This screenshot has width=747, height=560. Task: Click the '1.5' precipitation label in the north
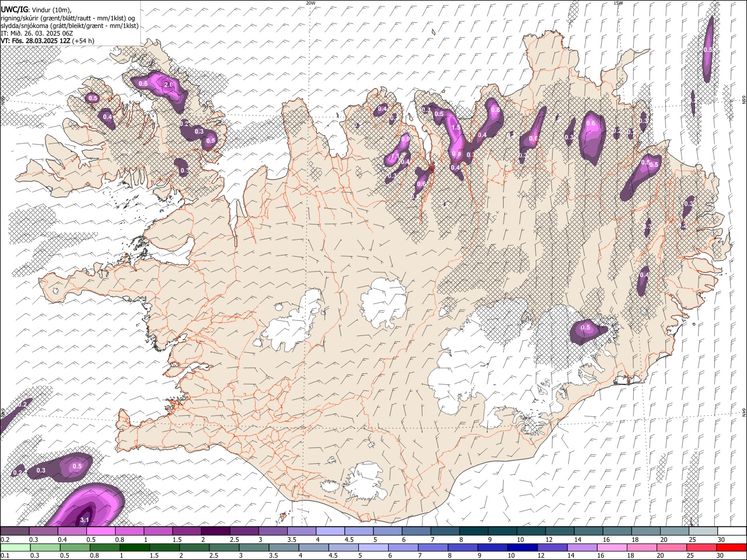point(456,127)
